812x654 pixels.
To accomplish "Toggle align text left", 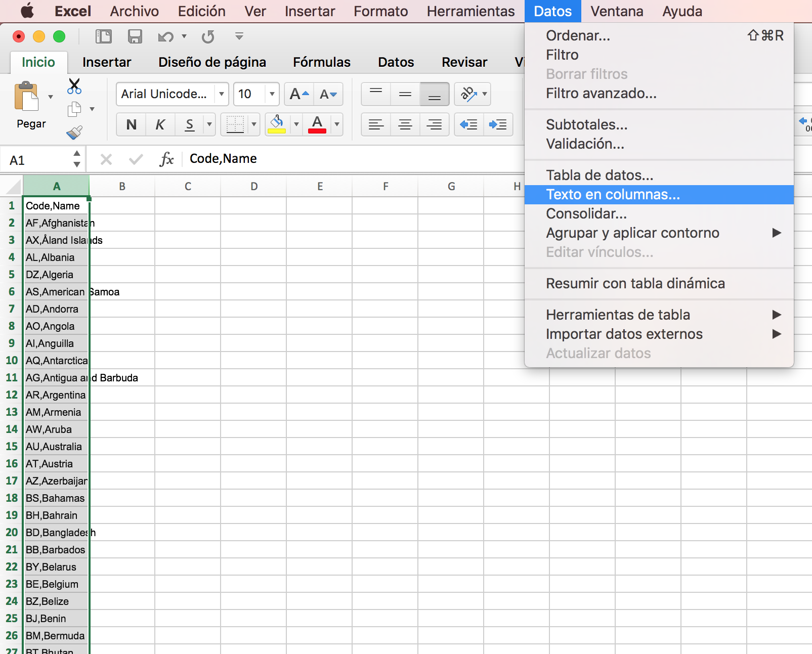I will point(376,124).
